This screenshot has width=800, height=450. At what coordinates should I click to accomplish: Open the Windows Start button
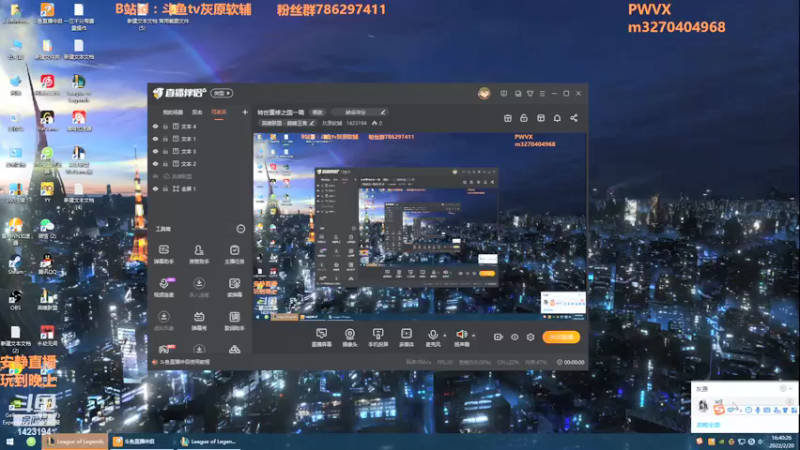coord(10,442)
